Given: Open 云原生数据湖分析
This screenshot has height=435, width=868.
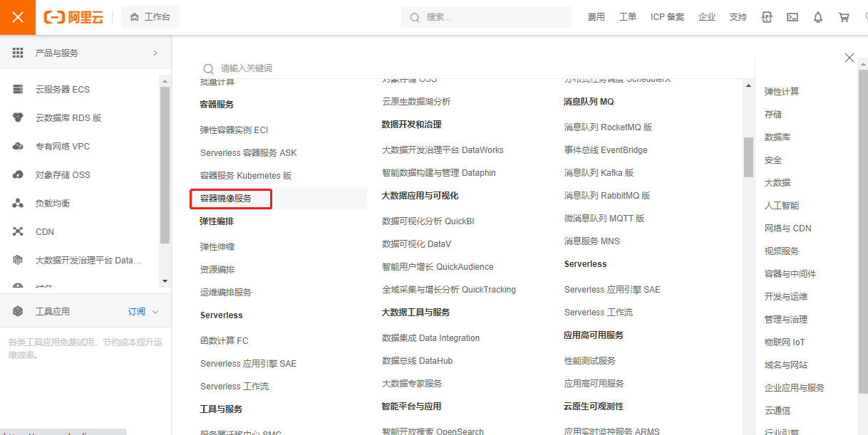Looking at the screenshot, I should pos(416,101).
